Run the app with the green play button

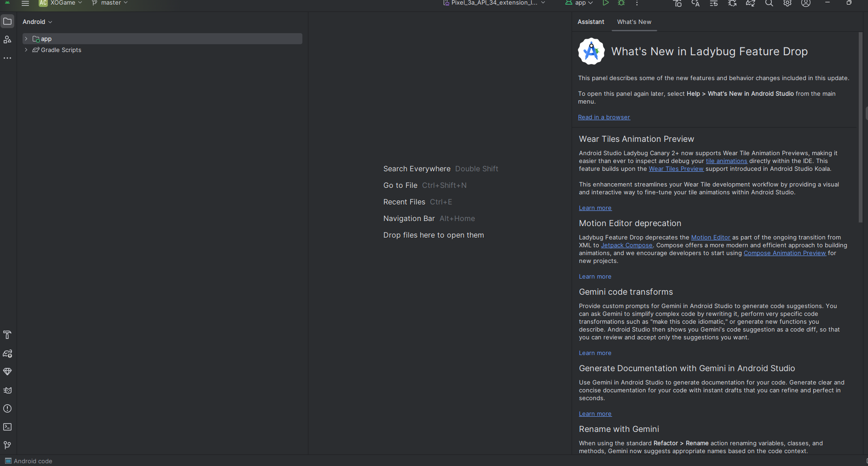[606, 3]
